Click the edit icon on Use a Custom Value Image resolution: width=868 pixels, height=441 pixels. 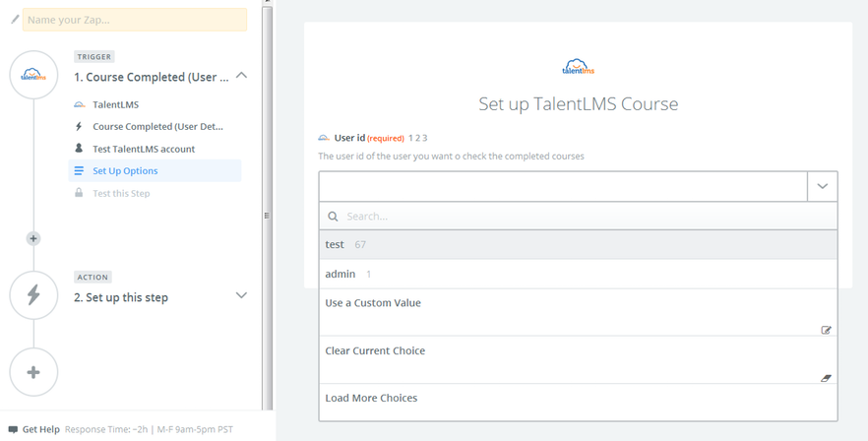tap(826, 330)
